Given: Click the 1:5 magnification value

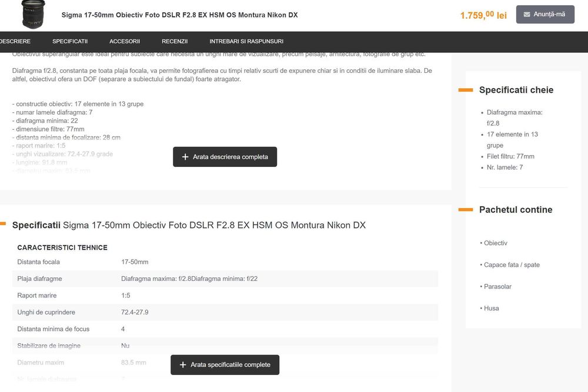Looking at the screenshot, I should (126, 295).
